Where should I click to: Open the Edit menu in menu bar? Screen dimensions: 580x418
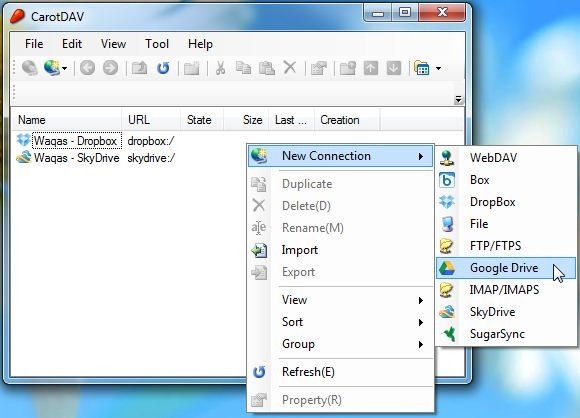point(72,44)
